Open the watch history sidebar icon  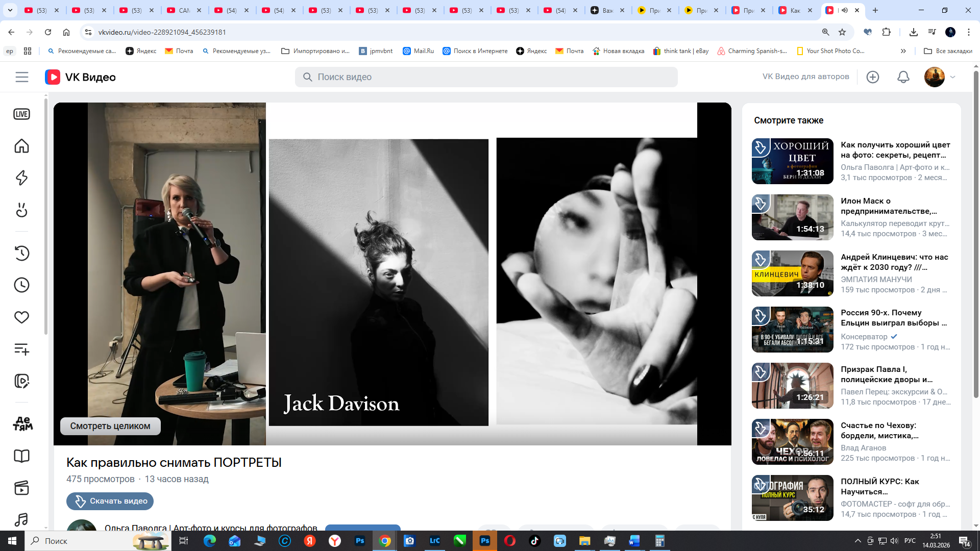[x=21, y=253]
